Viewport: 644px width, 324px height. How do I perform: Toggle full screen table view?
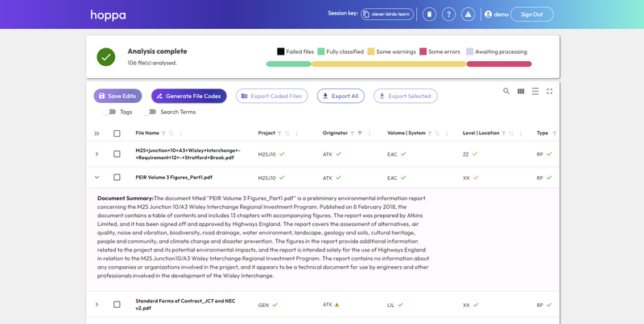point(550,92)
